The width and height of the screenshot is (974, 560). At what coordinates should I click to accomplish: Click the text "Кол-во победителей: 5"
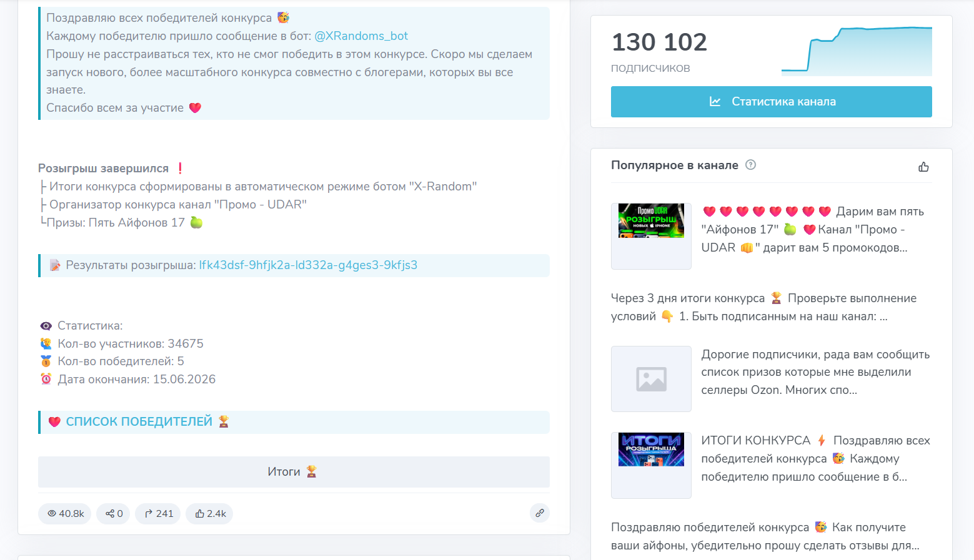[121, 361]
